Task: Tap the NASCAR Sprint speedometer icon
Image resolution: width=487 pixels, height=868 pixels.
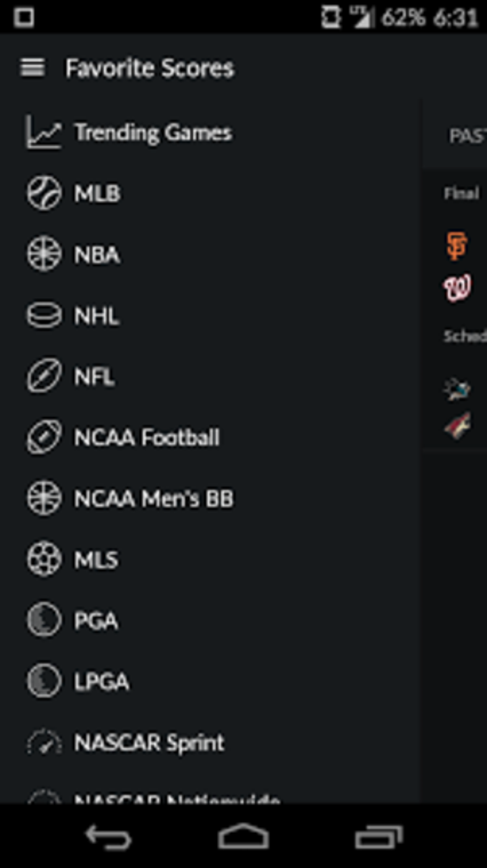Action: (43, 743)
